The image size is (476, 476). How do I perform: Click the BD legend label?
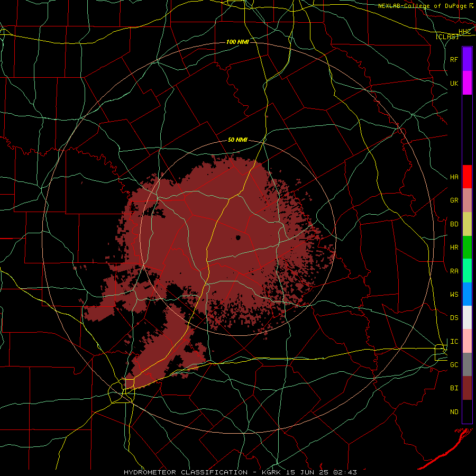pyautogui.click(x=454, y=224)
